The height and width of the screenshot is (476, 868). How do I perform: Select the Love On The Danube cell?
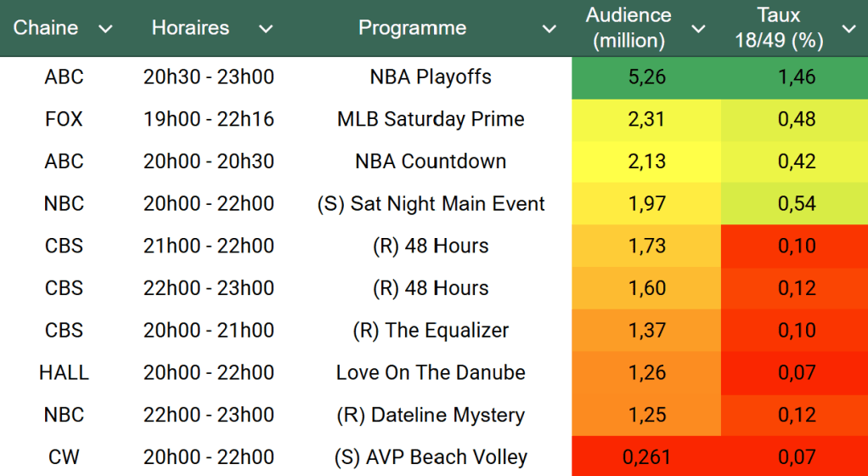(x=431, y=373)
